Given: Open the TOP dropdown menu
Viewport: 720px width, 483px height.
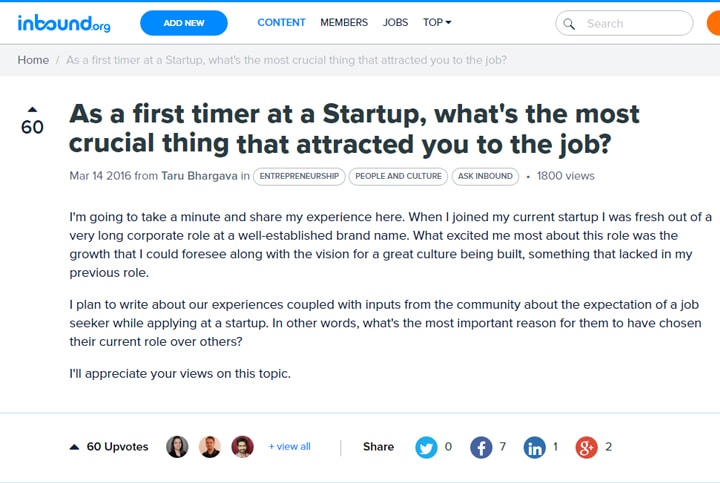Looking at the screenshot, I should (437, 22).
